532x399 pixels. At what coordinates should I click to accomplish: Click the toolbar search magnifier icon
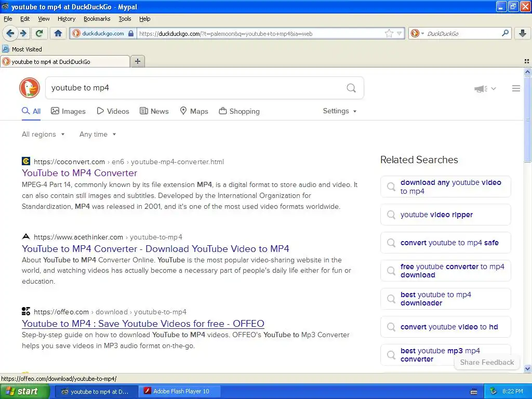click(505, 33)
